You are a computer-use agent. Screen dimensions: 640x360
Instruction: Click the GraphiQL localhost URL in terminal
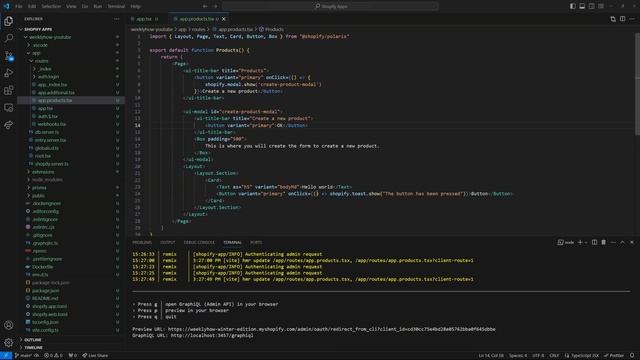212,336
